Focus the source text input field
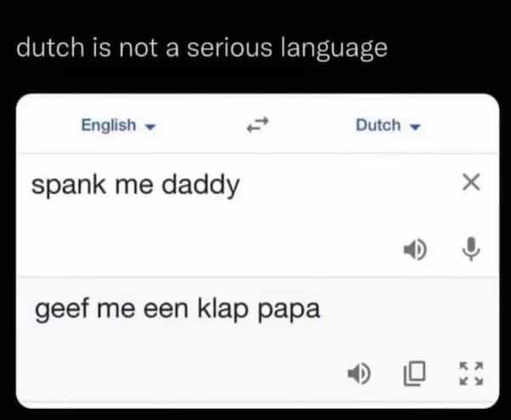511x420 pixels. (x=213, y=213)
